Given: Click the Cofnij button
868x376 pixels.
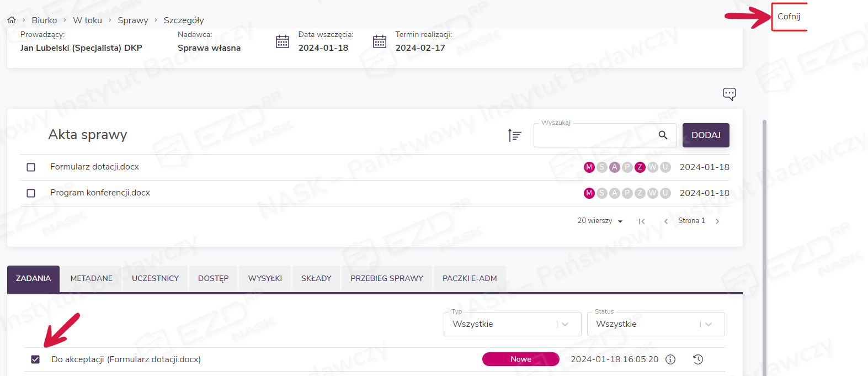Looking at the screenshot, I should [789, 17].
